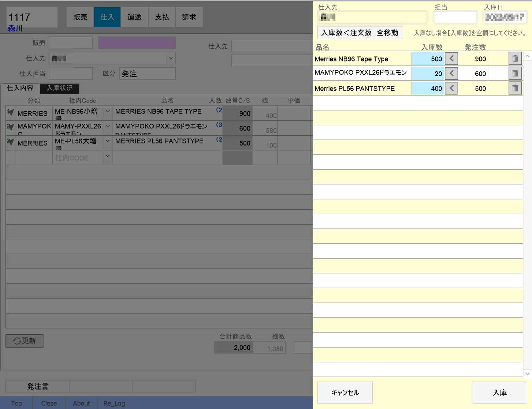This screenshot has height=409, width=532.
Task: Click the order number 1117 field
Action: click(x=32, y=17)
